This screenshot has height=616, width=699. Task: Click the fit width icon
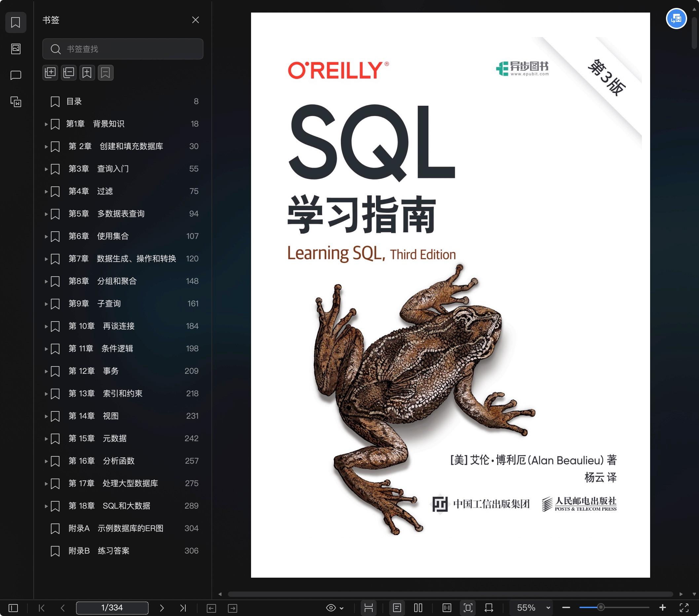[x=489, y=608]
